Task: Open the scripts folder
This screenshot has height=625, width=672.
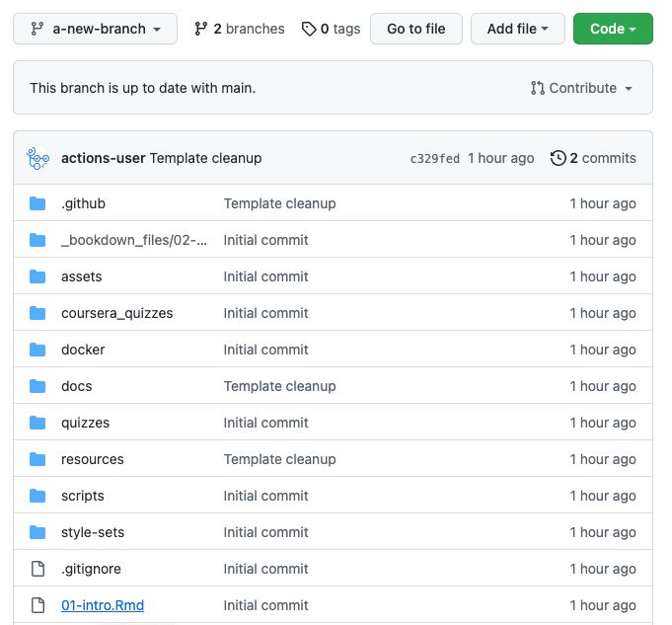Action: click(x=83, y=496)
